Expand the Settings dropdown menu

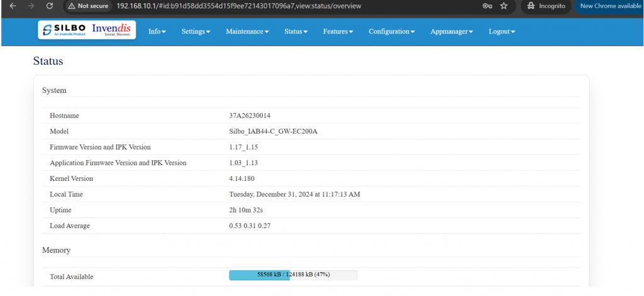pyautogui.click(x=196, y=31)
